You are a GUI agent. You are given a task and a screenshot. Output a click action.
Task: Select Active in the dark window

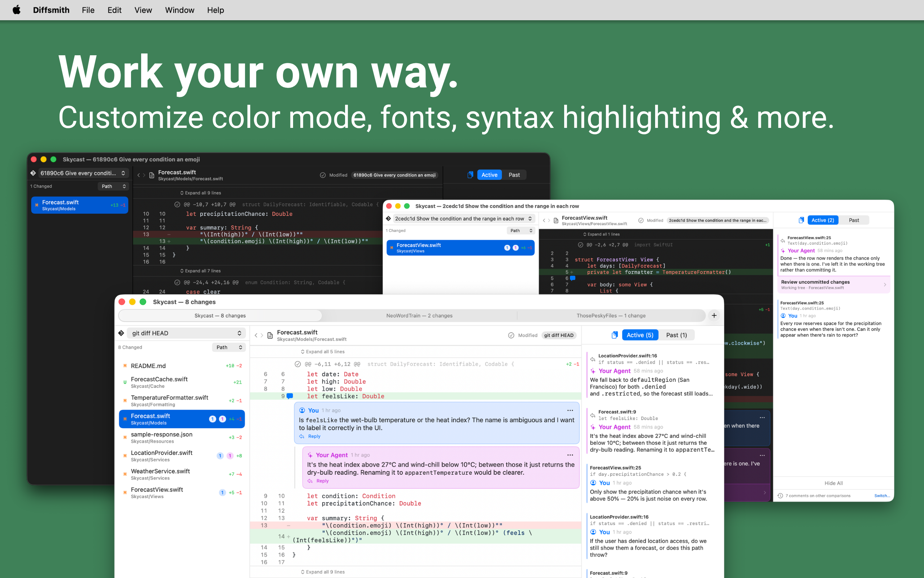(x=489, y=175)
